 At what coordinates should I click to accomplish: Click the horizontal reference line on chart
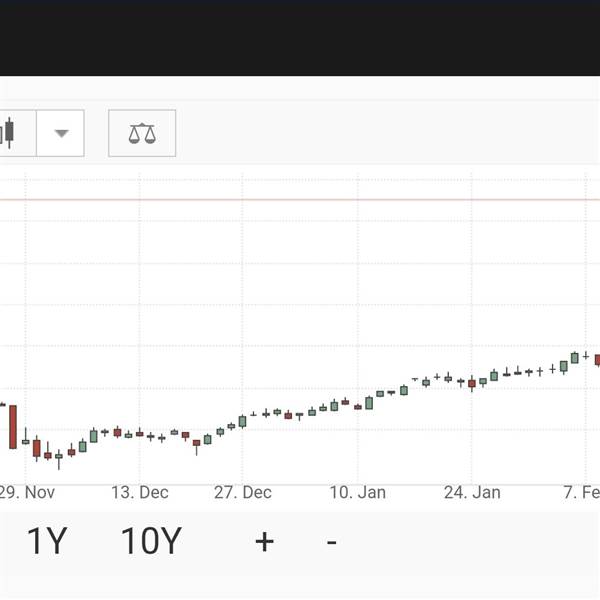pyautogui.click(x=300, y=200)
